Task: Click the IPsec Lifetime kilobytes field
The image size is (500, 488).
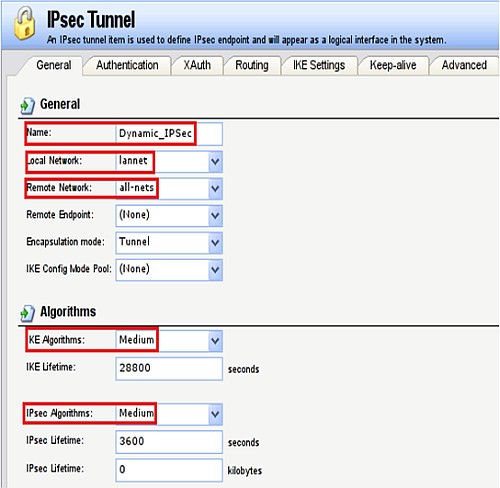Action: click(x=169, y=470)
